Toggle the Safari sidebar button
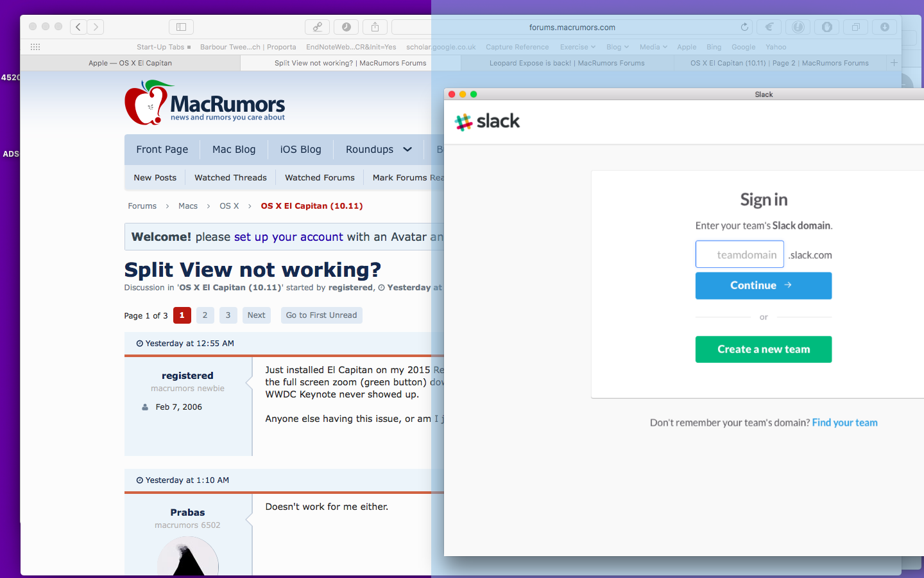The height and width of the screenshot is (578, 924). pyautogui.click(x=181, y=27)
